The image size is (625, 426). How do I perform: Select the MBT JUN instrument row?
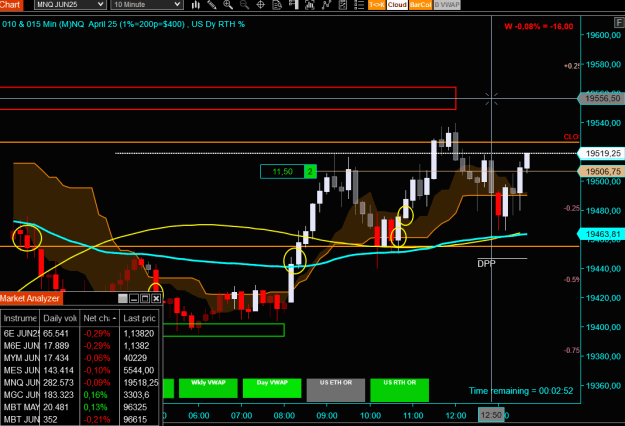click(81, 420)
